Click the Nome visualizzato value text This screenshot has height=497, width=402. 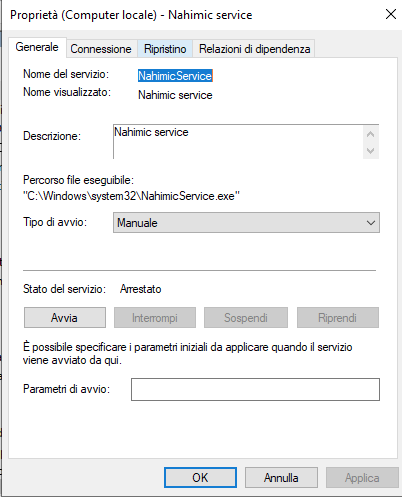[175, 95]
